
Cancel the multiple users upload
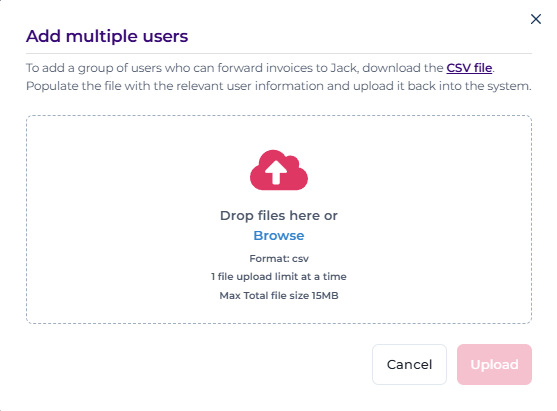pos(409,364)
